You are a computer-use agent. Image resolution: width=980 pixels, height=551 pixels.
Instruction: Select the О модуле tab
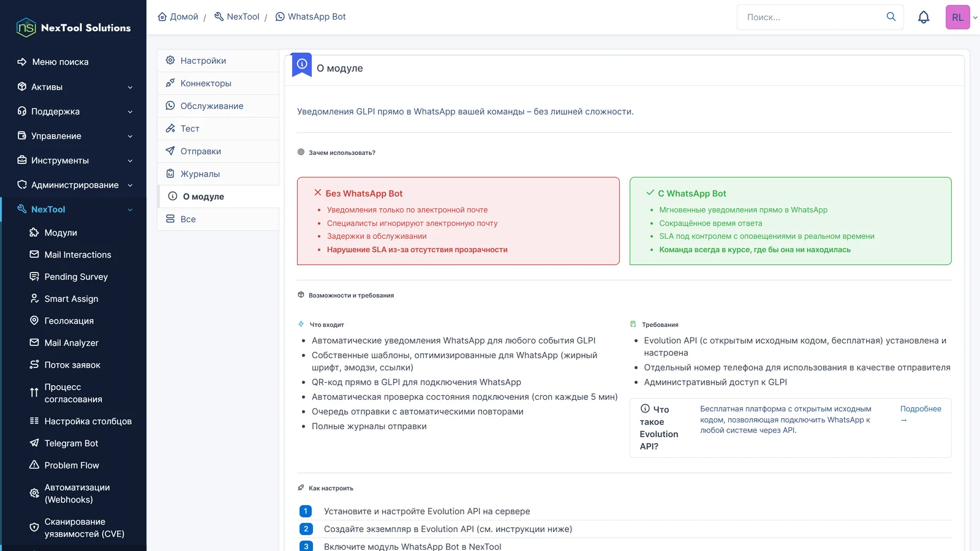(x=218, y=197)
